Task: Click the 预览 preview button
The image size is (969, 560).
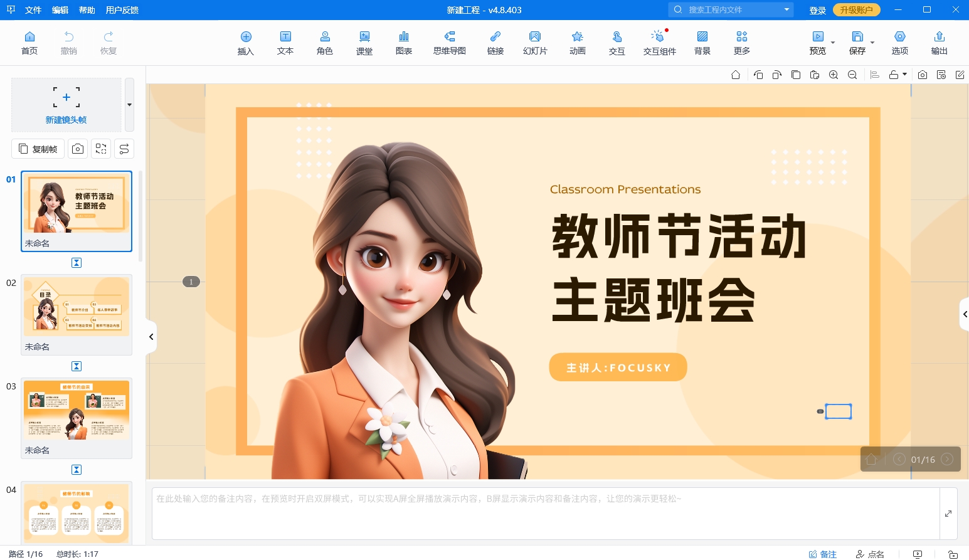Action: (818, 43)
